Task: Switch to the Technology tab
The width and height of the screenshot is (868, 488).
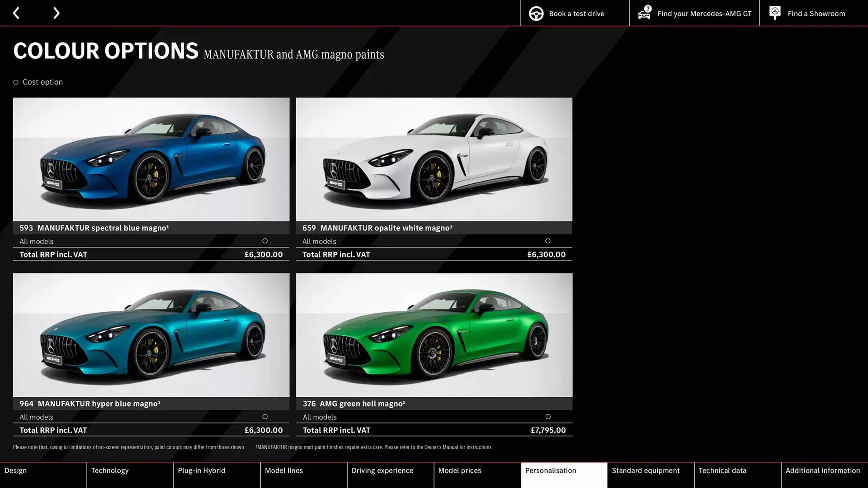Action: [x=130, y=475]
